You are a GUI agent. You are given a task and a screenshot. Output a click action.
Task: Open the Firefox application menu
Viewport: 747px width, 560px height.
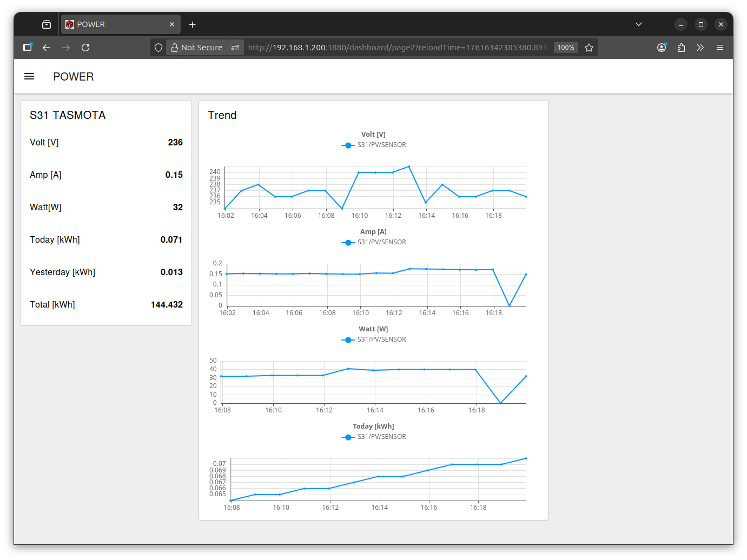(720, 48)
